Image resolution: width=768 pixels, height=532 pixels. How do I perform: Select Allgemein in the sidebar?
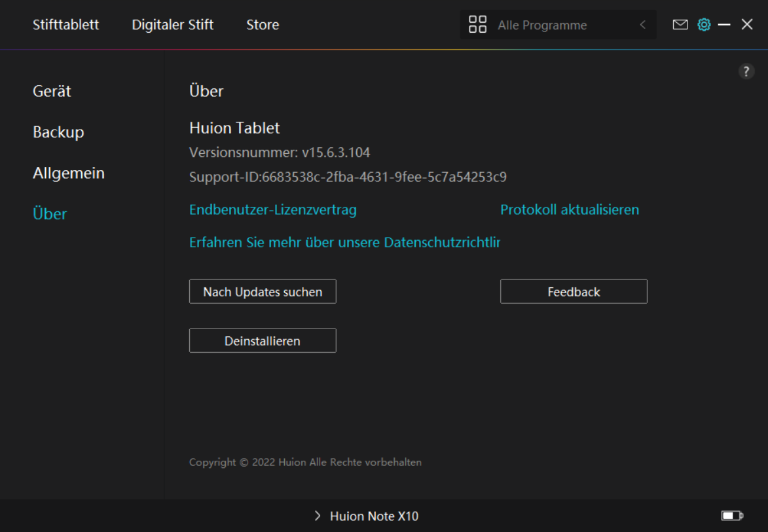(69, 173)
